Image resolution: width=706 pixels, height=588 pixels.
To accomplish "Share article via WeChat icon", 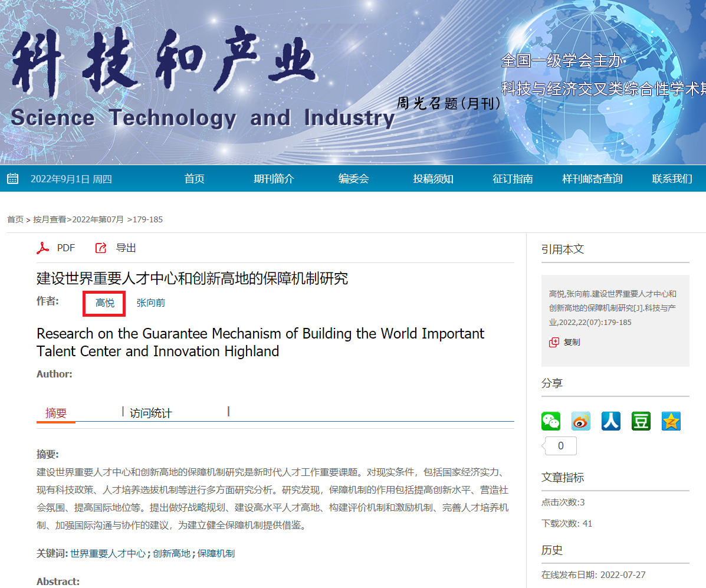I will pyautogui.click(x=551, y=421).
